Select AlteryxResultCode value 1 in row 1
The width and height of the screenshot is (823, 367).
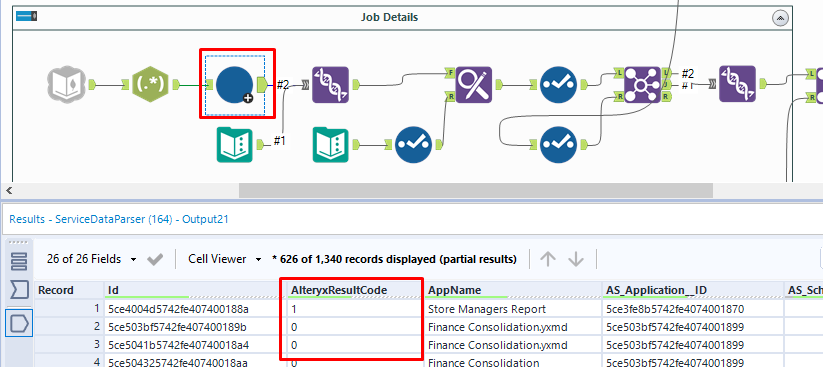[355, 309]
